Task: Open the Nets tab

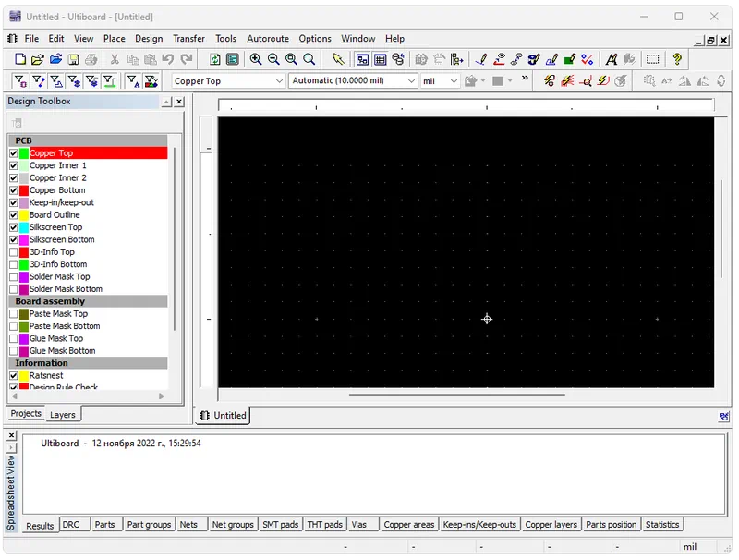Action: point(192,525)
